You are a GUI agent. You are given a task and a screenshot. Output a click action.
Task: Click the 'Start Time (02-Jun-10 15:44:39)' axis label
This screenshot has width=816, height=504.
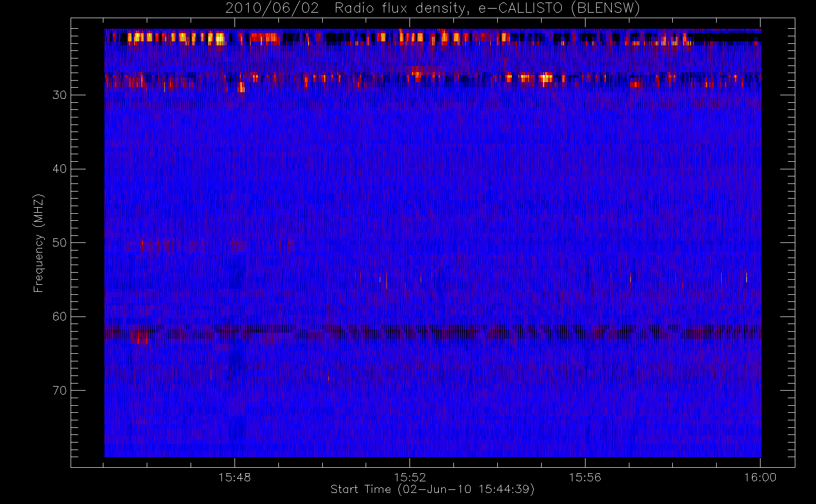coord(433,489)
